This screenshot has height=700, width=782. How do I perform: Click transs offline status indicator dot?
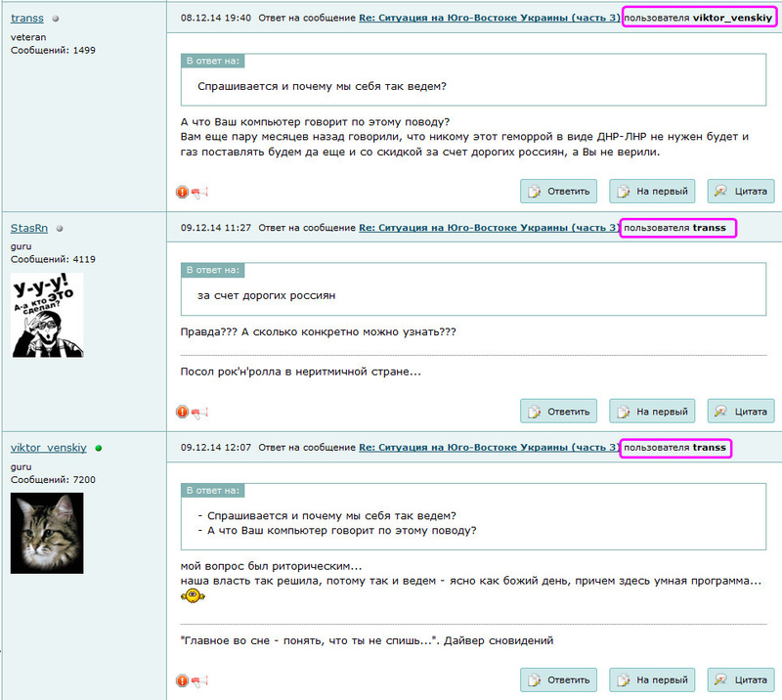(x=56, y=19)
